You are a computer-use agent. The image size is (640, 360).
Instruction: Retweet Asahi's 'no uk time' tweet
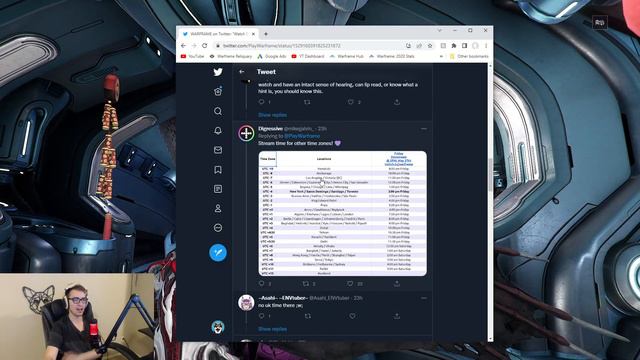pyautogui.click(x=308, y=316)
